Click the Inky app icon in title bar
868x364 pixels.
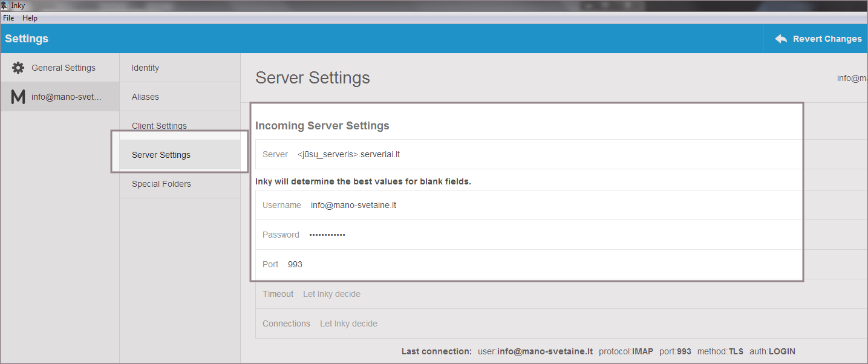click(5, 5)
